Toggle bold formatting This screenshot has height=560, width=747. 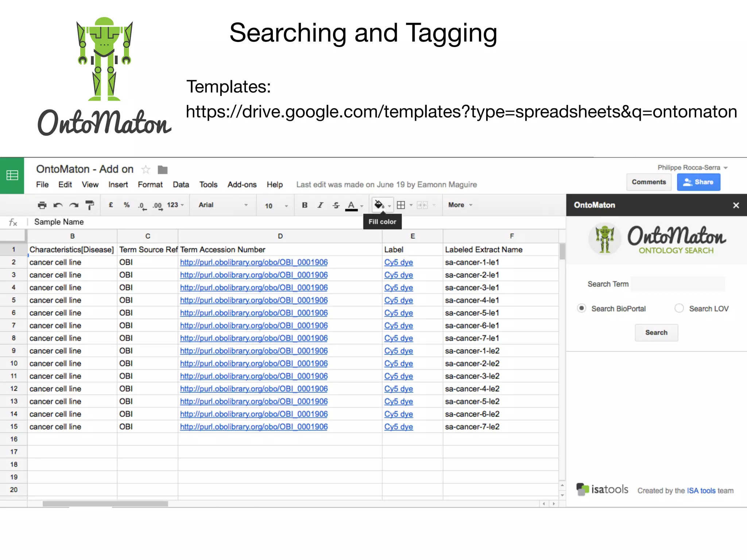pos(305,205)
